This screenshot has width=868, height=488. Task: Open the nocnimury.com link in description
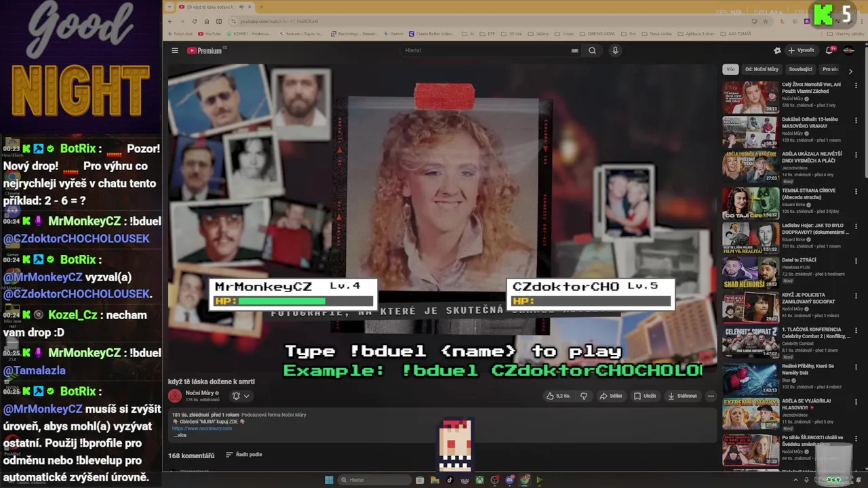(x=202, y=428)
